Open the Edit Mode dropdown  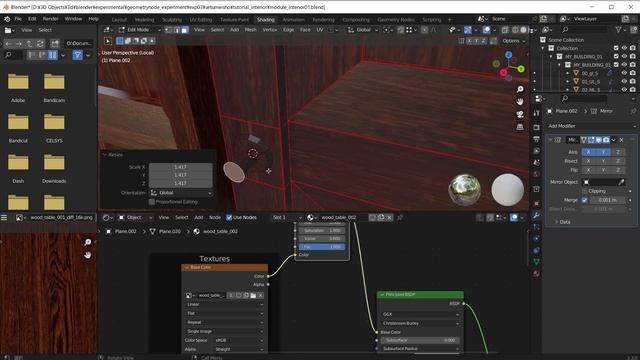click(x=140, y=30)
